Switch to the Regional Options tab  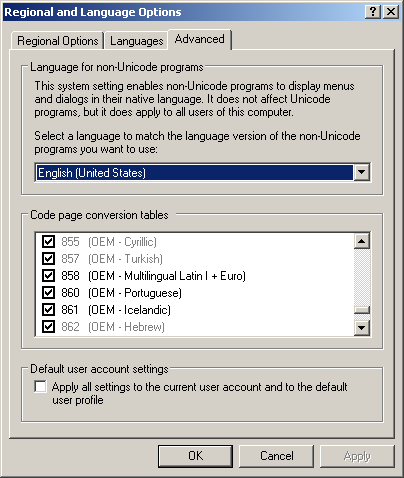[57, 41]
